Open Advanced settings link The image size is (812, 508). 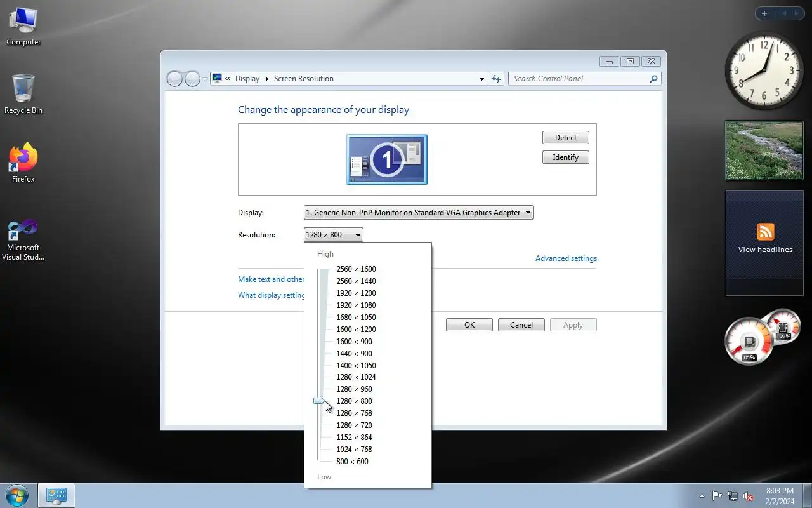(566, 258)
